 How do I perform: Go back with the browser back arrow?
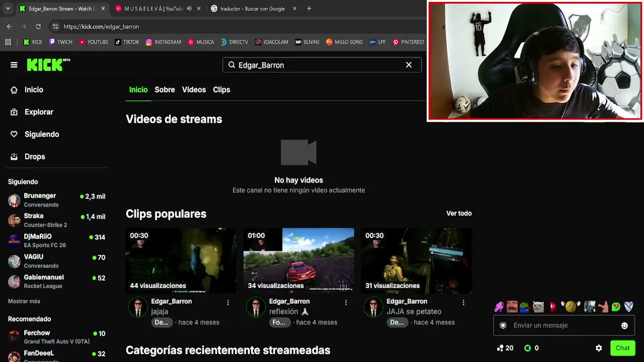click(x=9, y=27)
